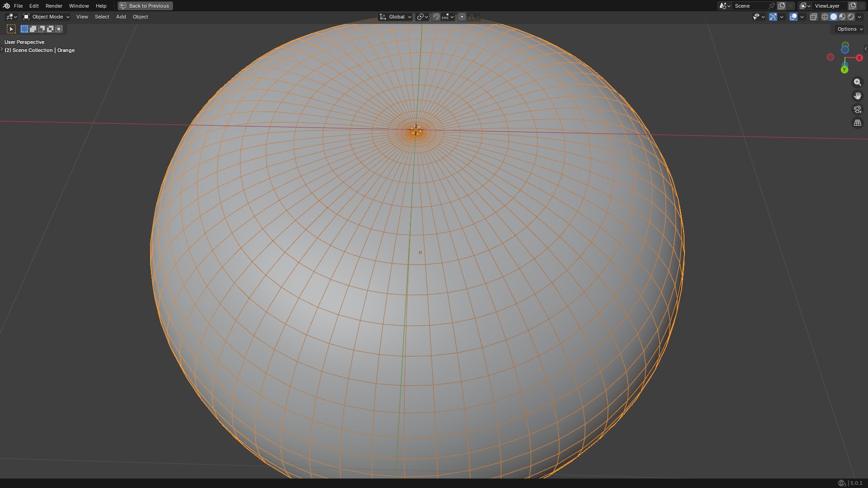868x488 pixels.
Task: Open the transform pivot point dropdown
Action: click(x=422, y=17)
